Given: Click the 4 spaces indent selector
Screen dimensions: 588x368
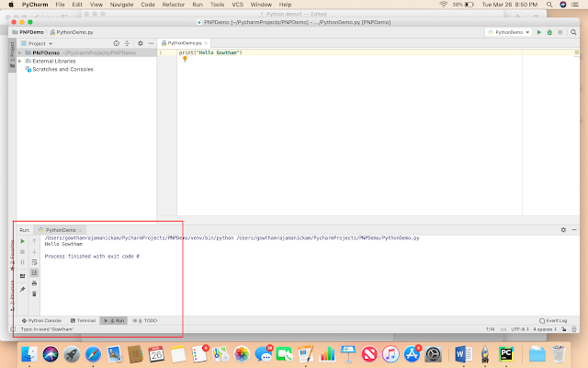Looking at the screenshot, I should (x=545, y=329).
